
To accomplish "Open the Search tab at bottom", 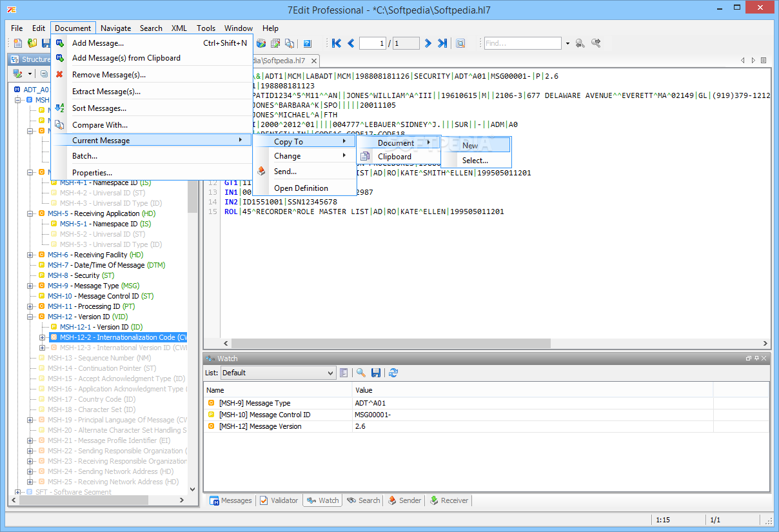I will pyautogui.click(x=363, y=500).
